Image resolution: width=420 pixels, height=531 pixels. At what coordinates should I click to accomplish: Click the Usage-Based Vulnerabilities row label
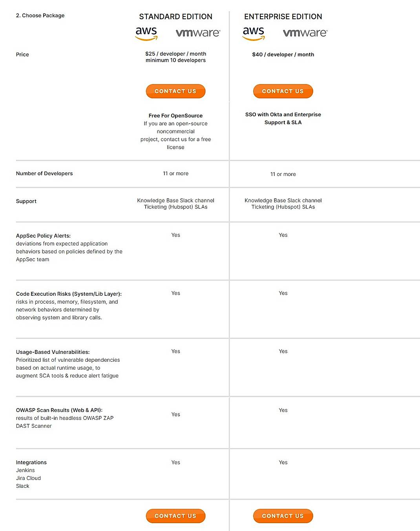click(53, 352)
